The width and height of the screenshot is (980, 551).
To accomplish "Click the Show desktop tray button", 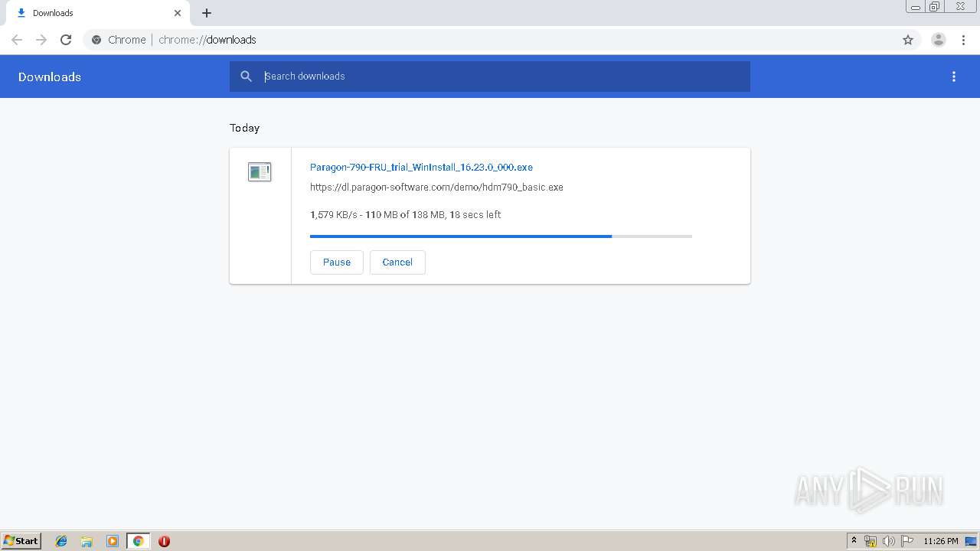I will coord(972,541).
